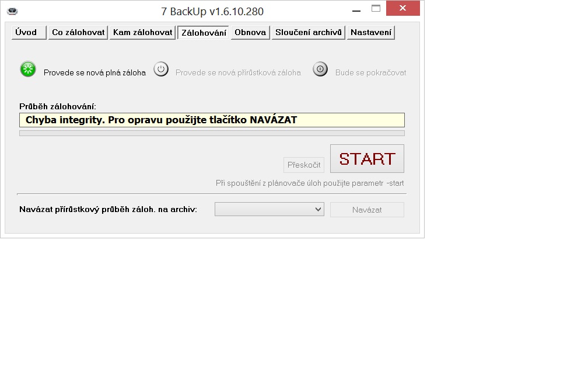Open the Sloučení archivů tab
Screen dimensions: 588x368
308,33
